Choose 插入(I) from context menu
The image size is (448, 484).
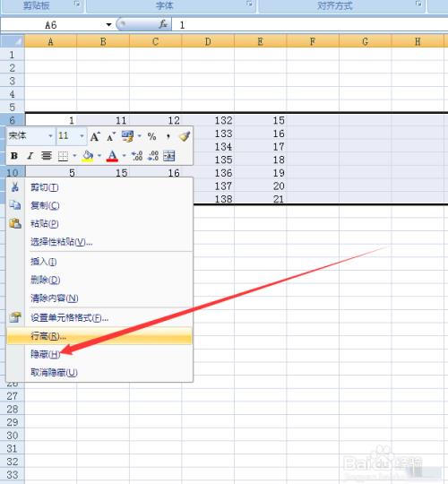[99, 262]
